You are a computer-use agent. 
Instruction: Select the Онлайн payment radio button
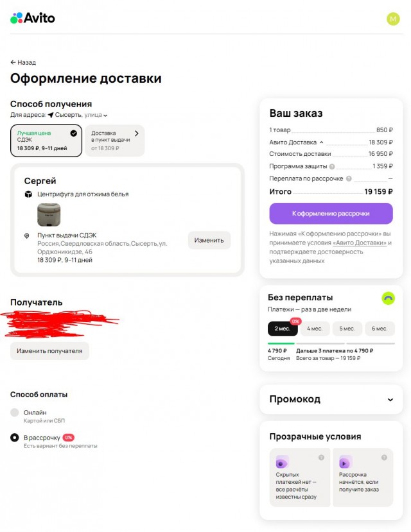[14, 413]
